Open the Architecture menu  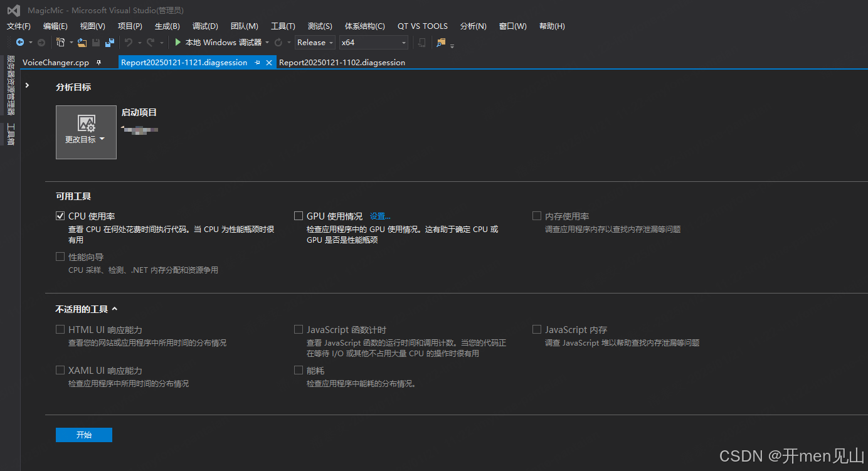(x=365, y=26)
